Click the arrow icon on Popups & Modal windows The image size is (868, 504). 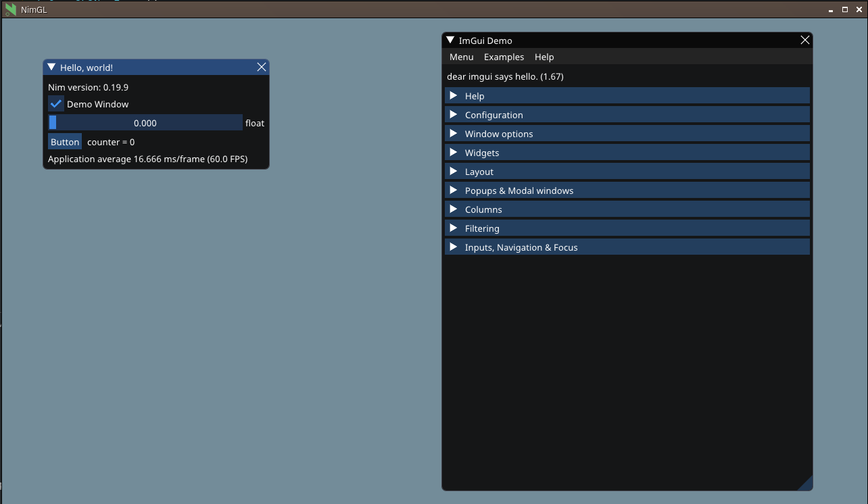(454, 190)
